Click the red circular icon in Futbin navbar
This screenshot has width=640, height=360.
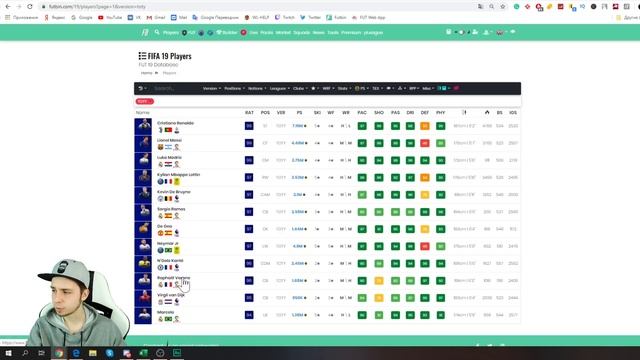[243, 32]
